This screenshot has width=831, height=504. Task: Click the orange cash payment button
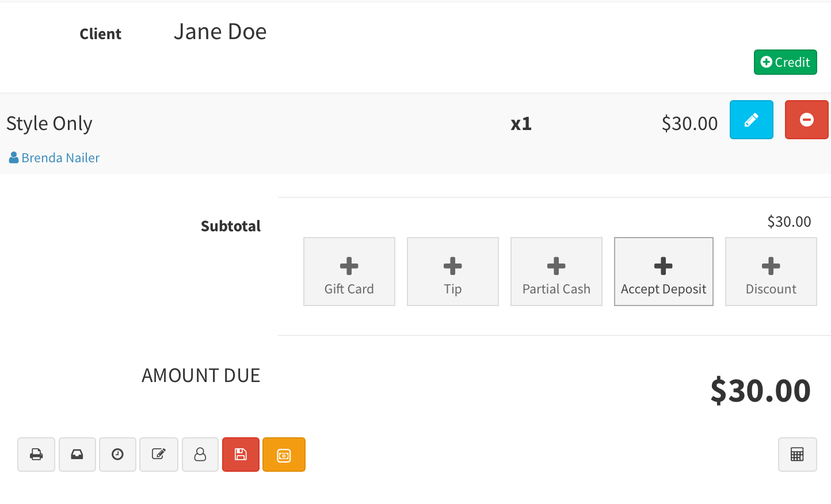point(284,455)
